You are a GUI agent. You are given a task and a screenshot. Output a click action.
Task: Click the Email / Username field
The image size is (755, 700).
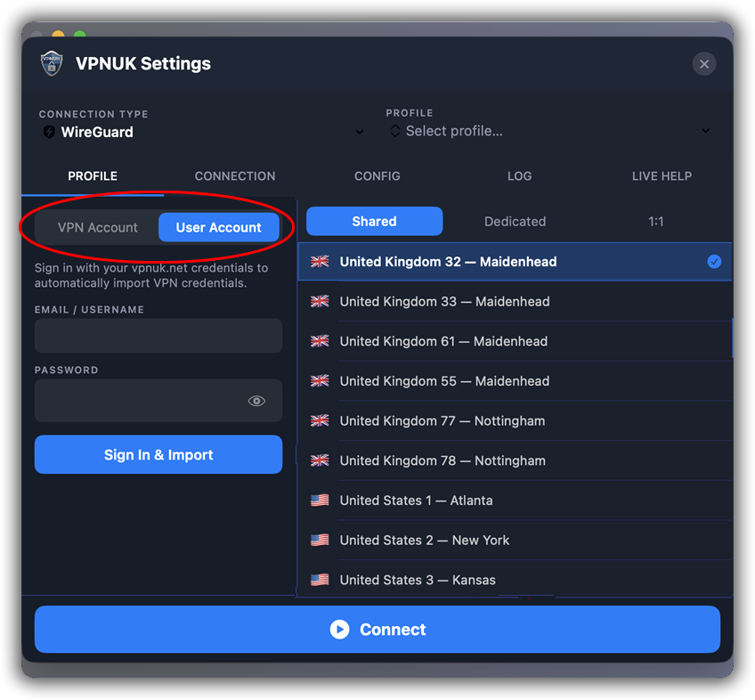[158, 336]
